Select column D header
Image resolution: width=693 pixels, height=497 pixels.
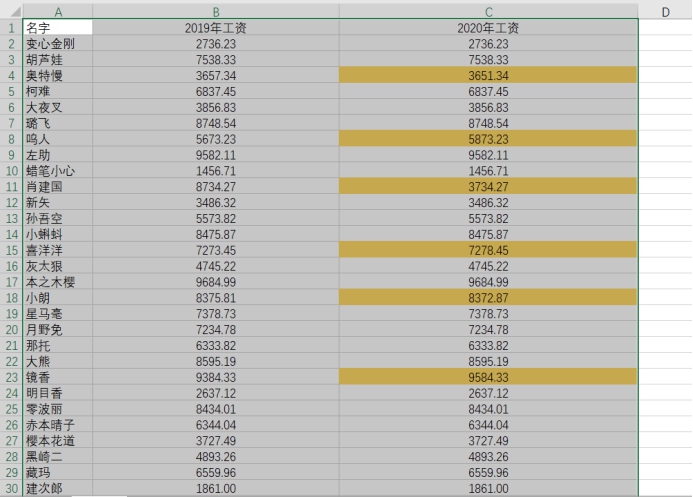[665, 11]
